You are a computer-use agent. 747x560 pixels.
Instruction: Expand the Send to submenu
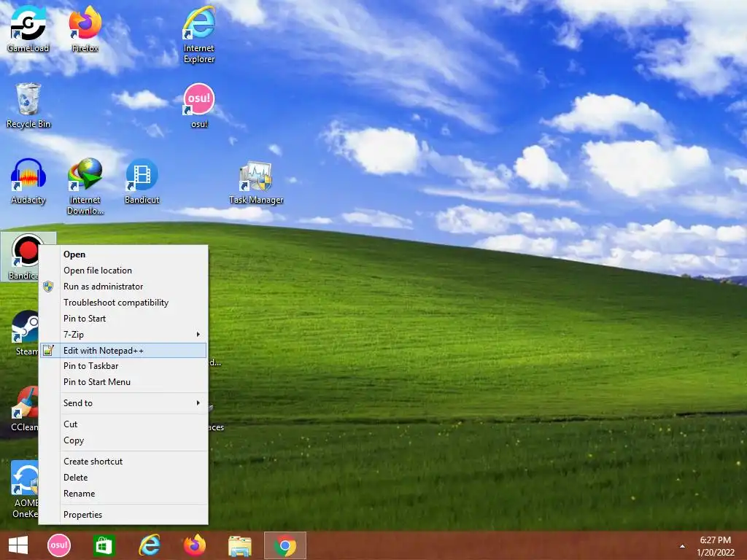(123, 402)
